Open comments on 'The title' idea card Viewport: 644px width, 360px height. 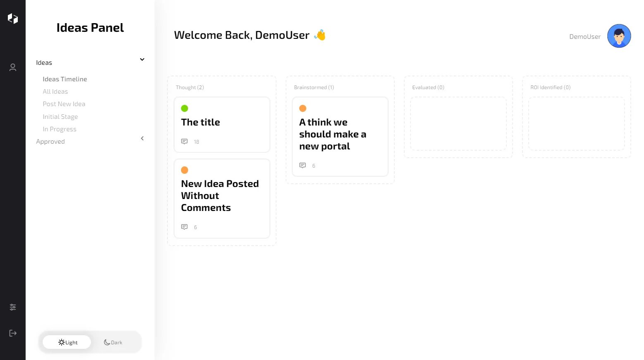184,142
